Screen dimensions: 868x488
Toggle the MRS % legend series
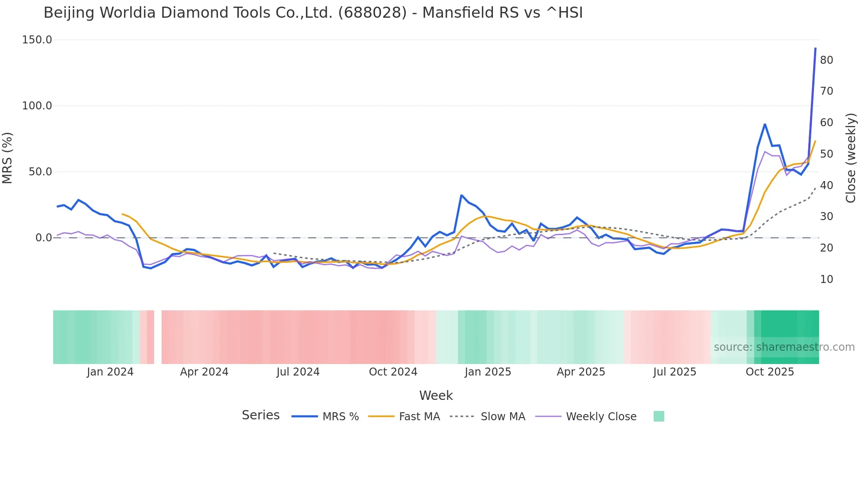click(x=325, y=417)
